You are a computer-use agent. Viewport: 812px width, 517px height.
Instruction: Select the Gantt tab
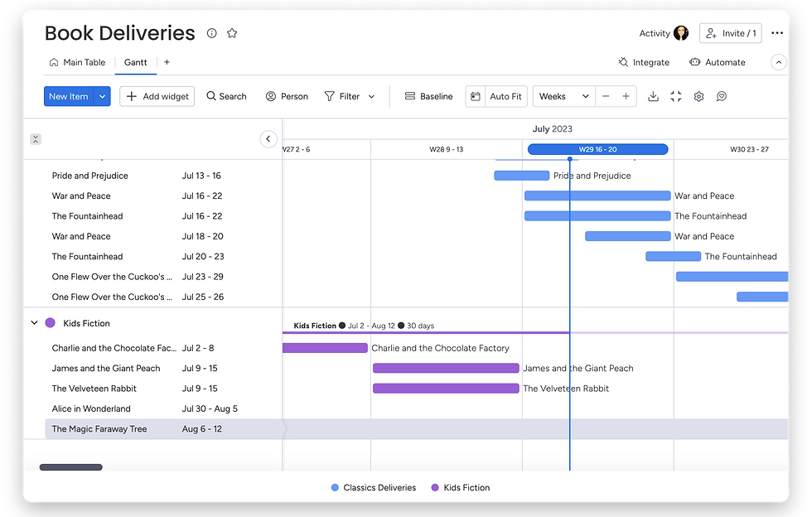135,62
